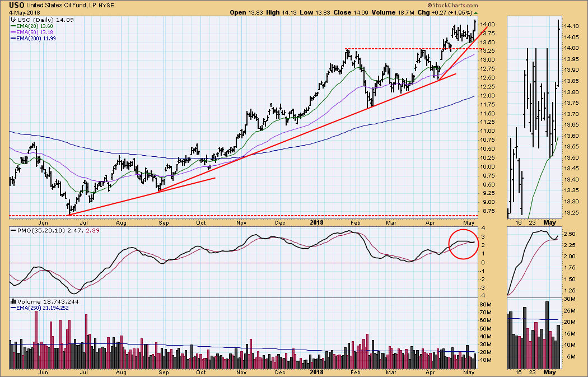Click the 'Low 13.83' header value

coord(315,12)
